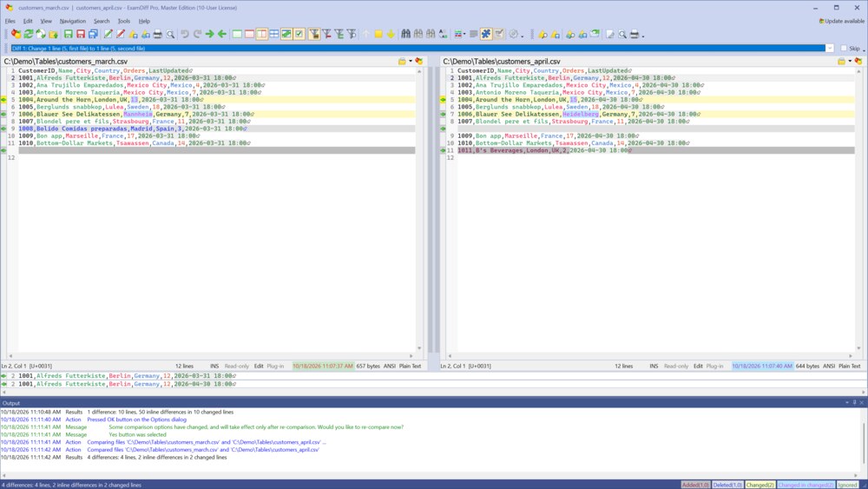Toggle the funnel filter with red mark
Viewport: 868px width, 489px height.
(x=326, y=35)
